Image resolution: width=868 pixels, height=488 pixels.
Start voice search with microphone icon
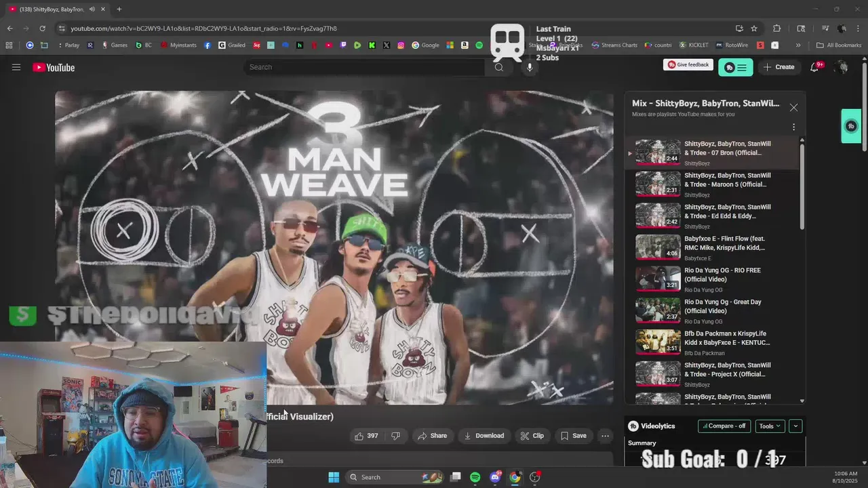530,67
